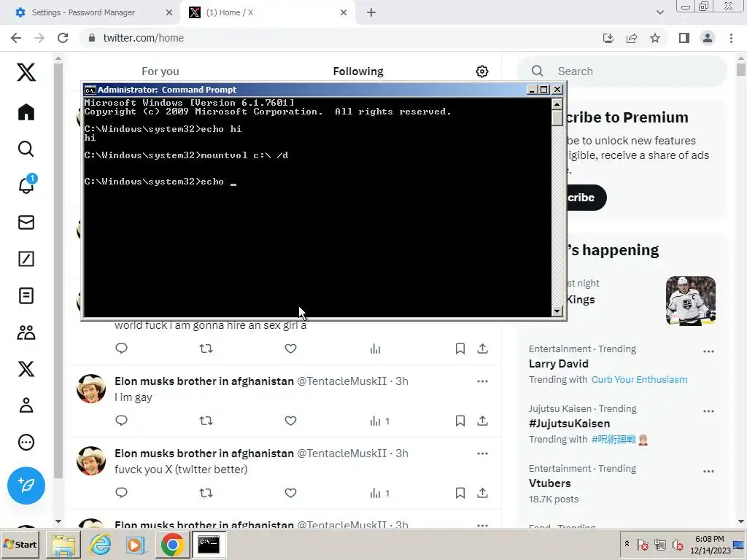Viewport: 747px width, 560px height.
Task: Open X Home from sidebar house icon
Action: tap(26, 112)
